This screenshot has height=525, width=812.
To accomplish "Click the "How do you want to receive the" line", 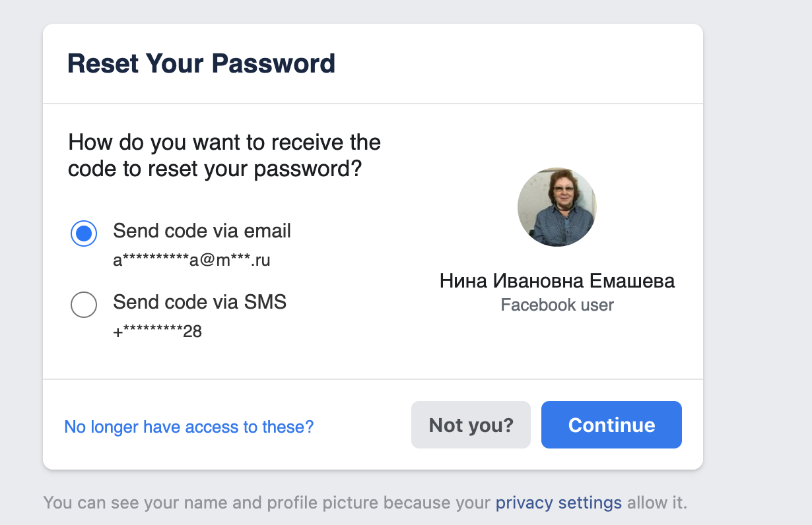I will (224, 142).
